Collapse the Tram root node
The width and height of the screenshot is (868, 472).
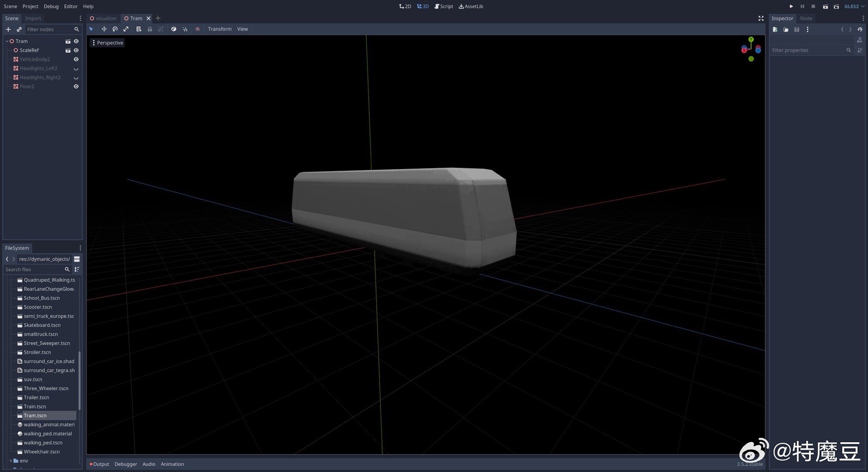7,41
